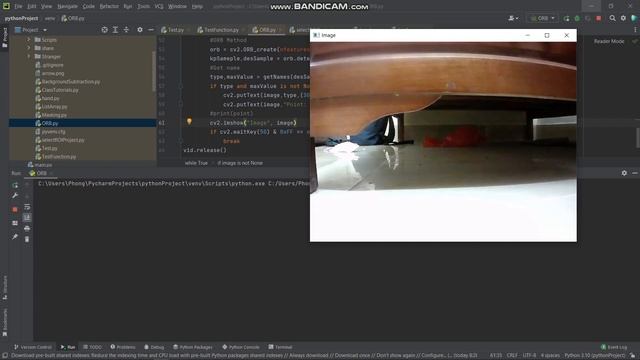Open IDE settings gear in top toolbar

[623, 18]
